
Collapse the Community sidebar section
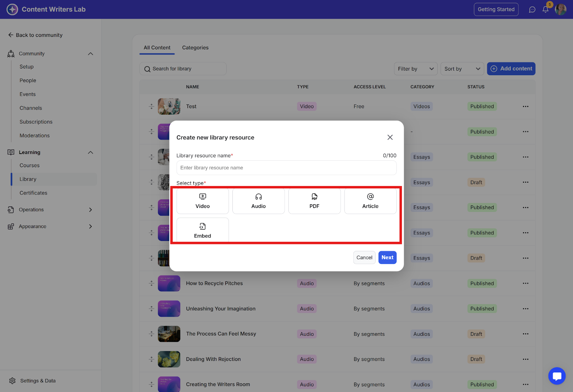pyautogui.click(x=91, y=54)
